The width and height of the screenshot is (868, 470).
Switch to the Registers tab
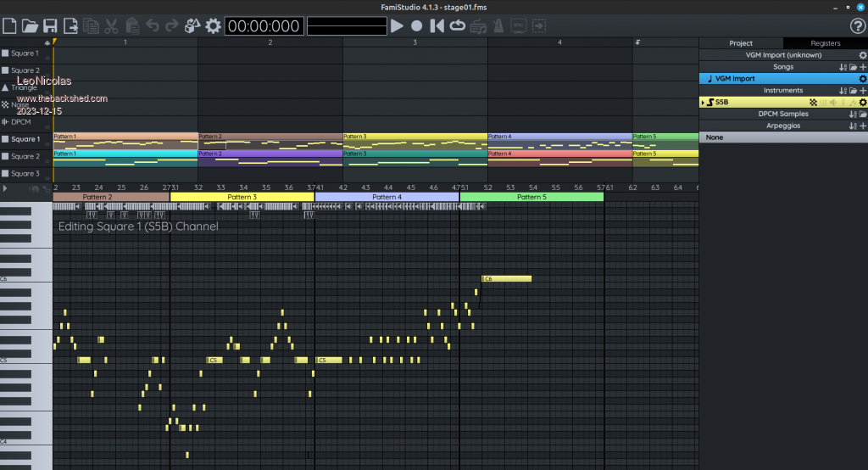tap(825, 43)
